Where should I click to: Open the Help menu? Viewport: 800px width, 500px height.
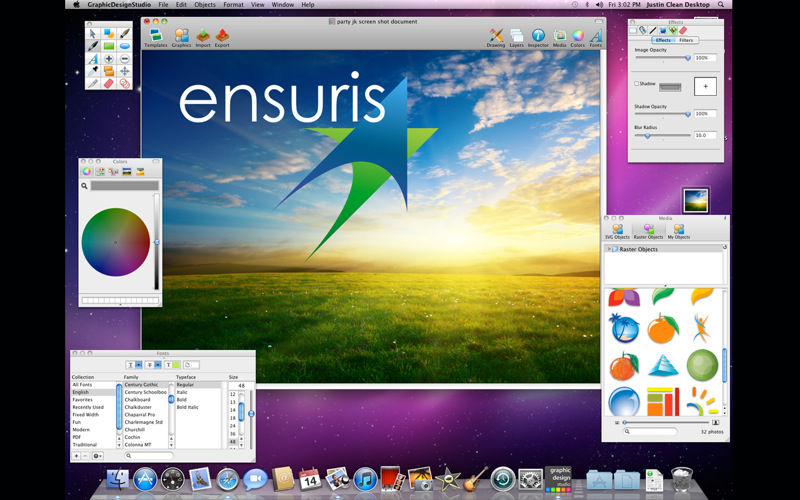308,5
